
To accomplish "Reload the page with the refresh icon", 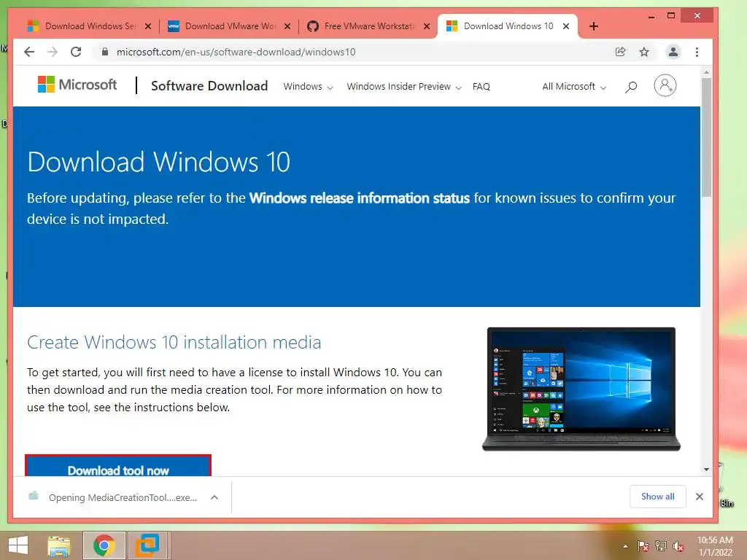I will [x=76, y=52].
